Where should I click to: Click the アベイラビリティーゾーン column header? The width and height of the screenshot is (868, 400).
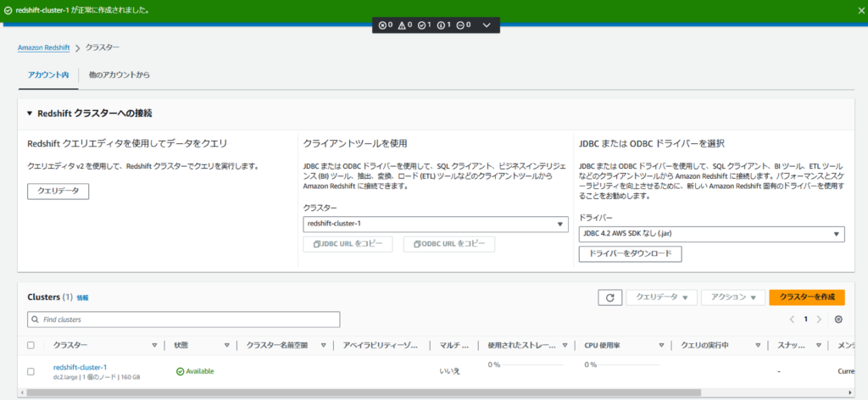point(381,345)
